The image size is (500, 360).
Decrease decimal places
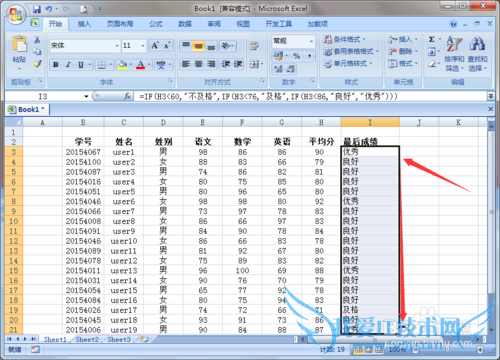coord(291,69)
